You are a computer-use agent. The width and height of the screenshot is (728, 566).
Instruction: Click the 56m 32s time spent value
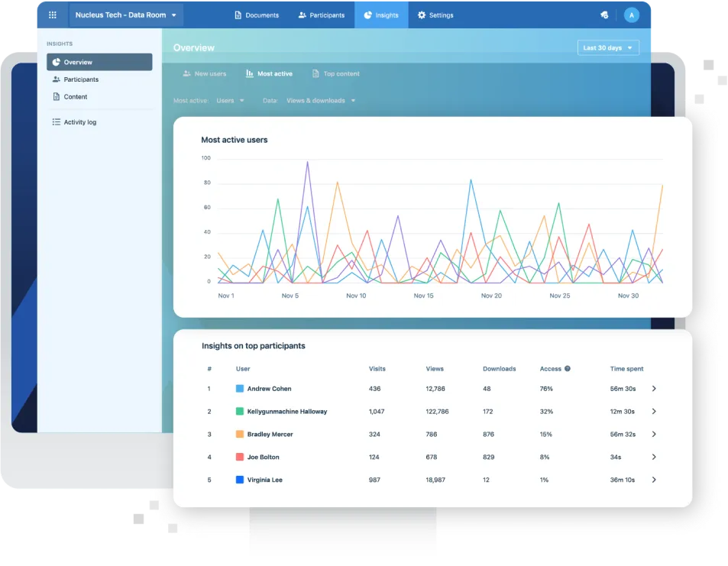coord(623,434)
